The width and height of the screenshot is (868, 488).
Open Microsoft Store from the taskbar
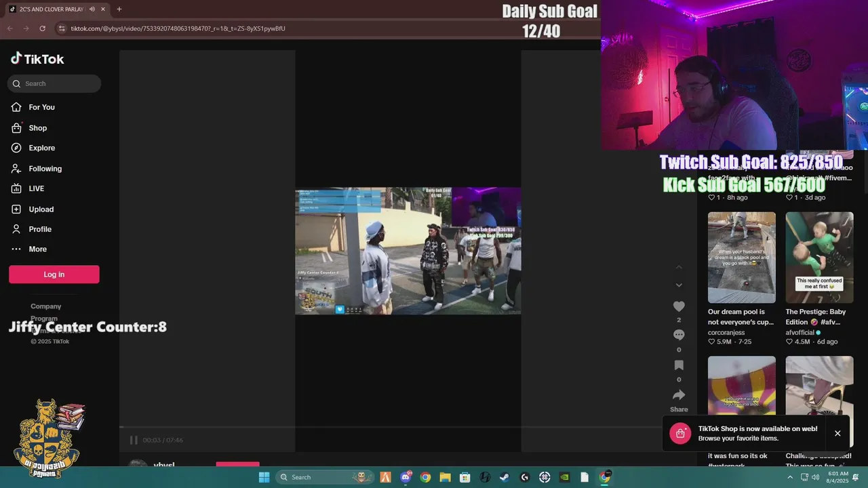[465, 477]
